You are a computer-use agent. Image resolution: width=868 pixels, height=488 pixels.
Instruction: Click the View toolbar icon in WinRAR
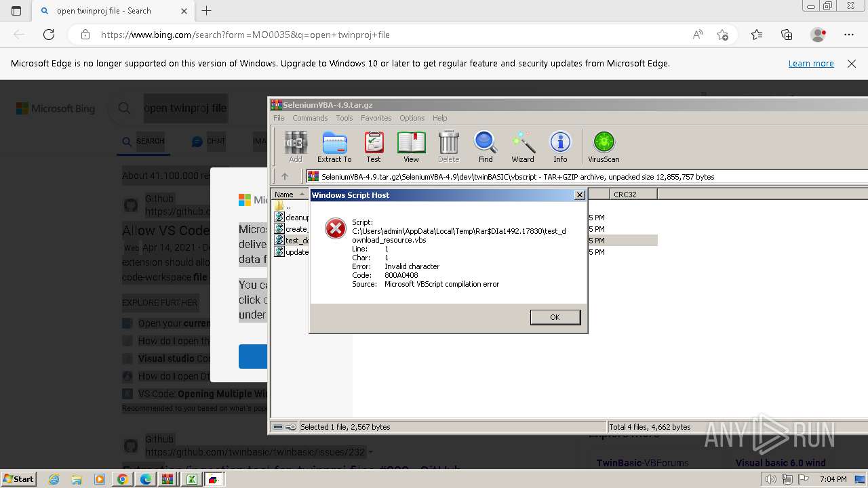click(x=411, y=147)
